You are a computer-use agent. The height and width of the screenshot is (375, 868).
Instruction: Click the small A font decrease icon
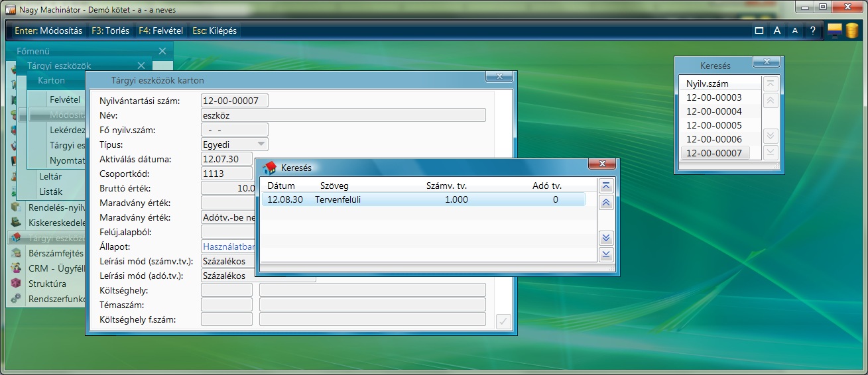click(795, 30)
